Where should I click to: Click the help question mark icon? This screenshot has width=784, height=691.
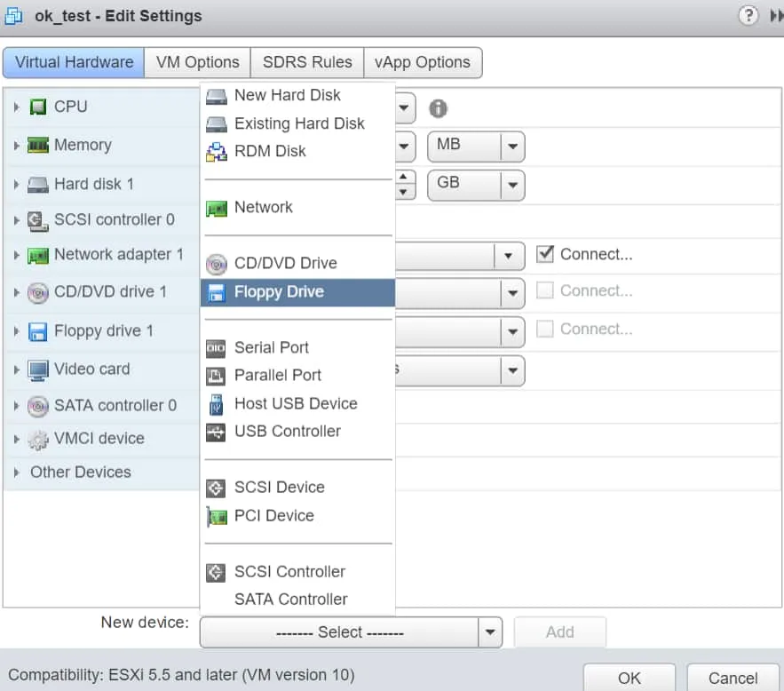coord(748,15)
